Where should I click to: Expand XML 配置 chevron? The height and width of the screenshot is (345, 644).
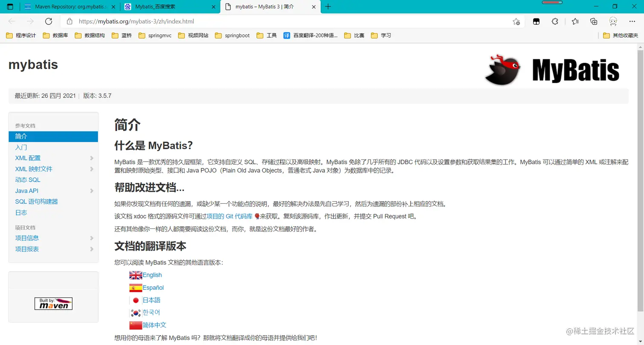92,158
